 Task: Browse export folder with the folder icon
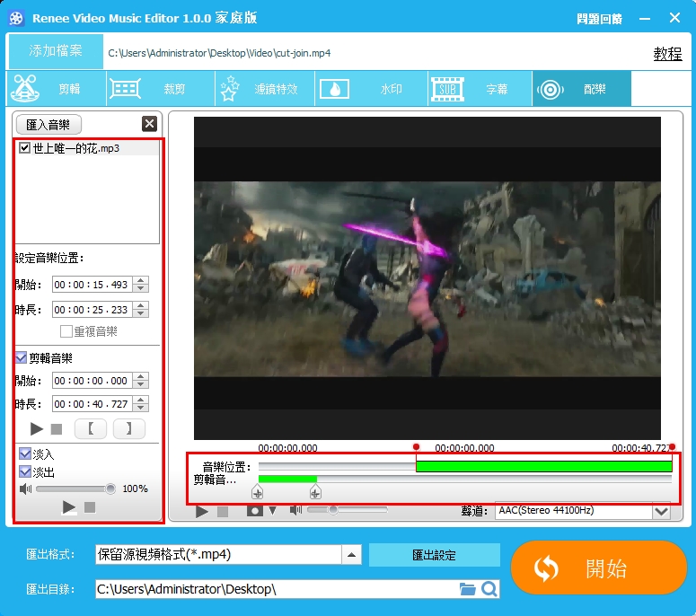tap(467, 589)
